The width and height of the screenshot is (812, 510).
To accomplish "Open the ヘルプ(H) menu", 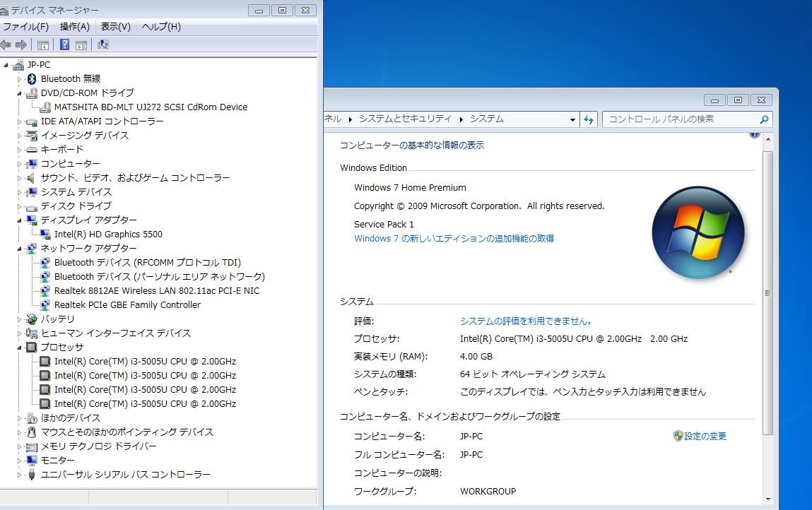I will [x=161, y=27].
